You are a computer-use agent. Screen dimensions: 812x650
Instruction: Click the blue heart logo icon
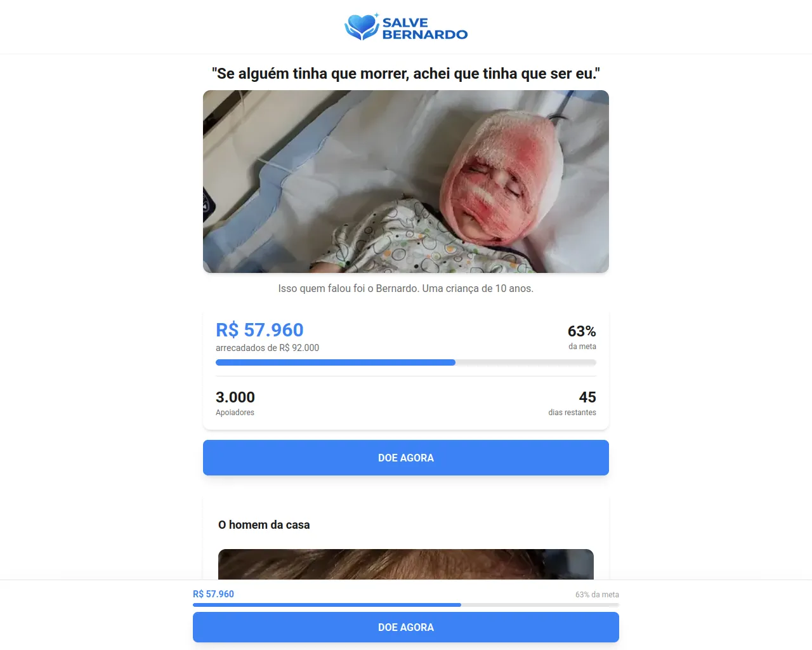[x=362, y=27]
